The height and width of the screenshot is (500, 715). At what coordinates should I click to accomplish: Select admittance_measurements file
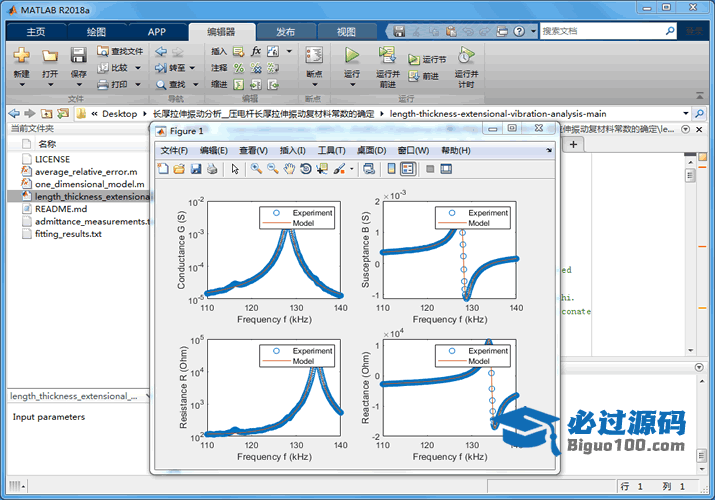[92, 222]
